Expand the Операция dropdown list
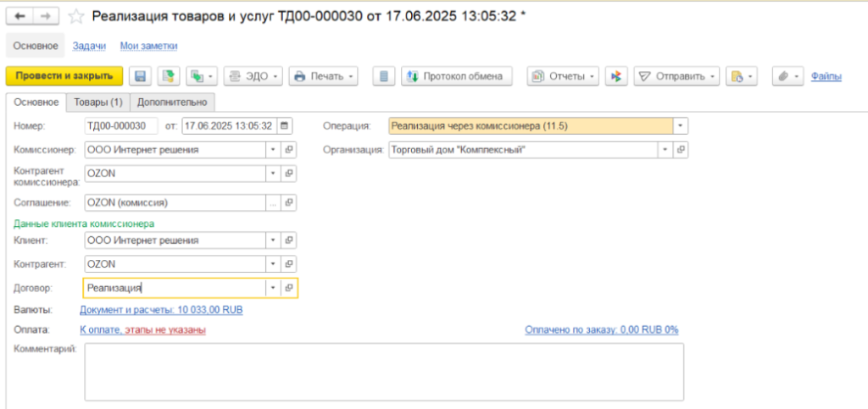Viewport: 868px width, 409px height. (680, 126)
